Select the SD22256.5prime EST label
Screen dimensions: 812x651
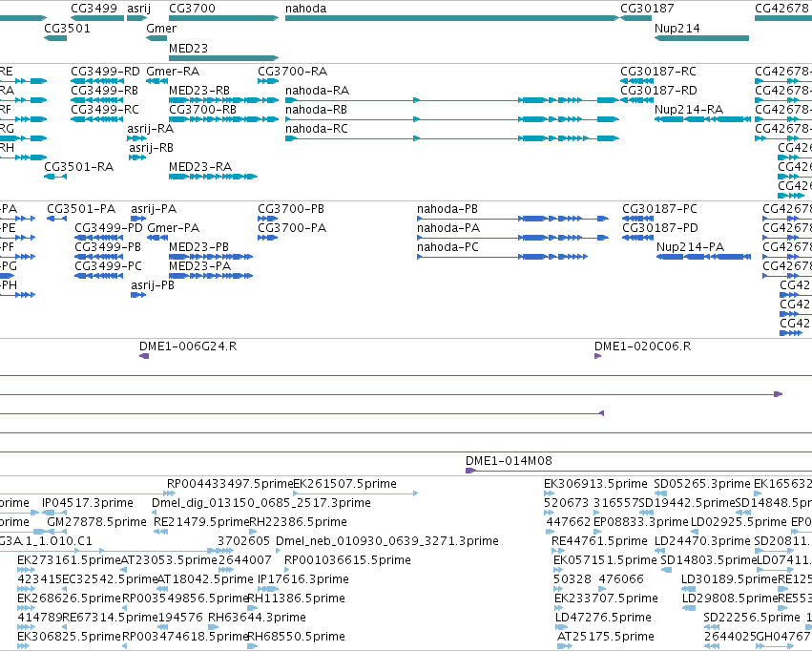[x=752, y=618]
